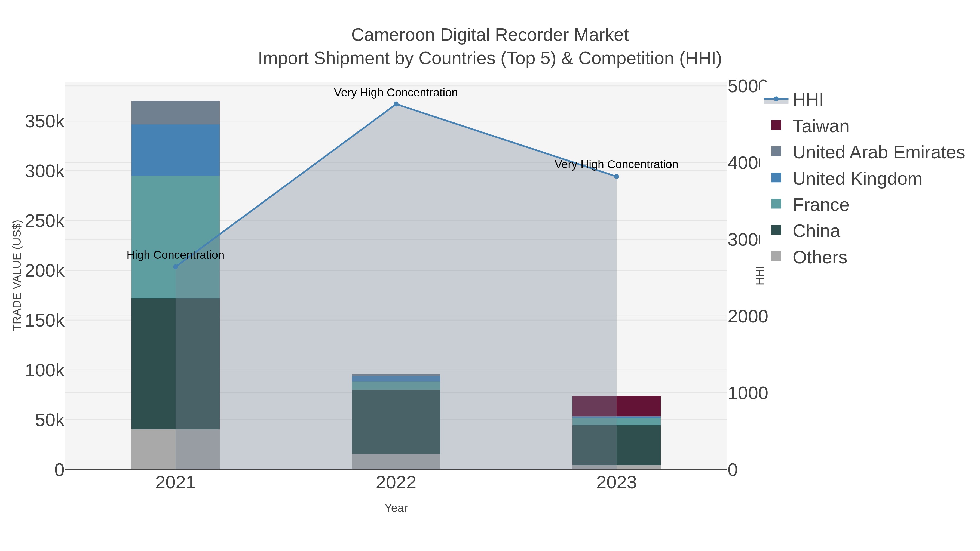Click the 2022 Others bar segment

click(396, 462)
